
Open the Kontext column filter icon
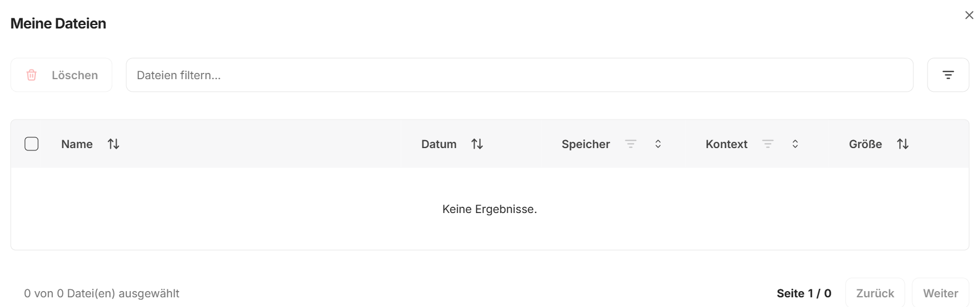pos(768,144)
